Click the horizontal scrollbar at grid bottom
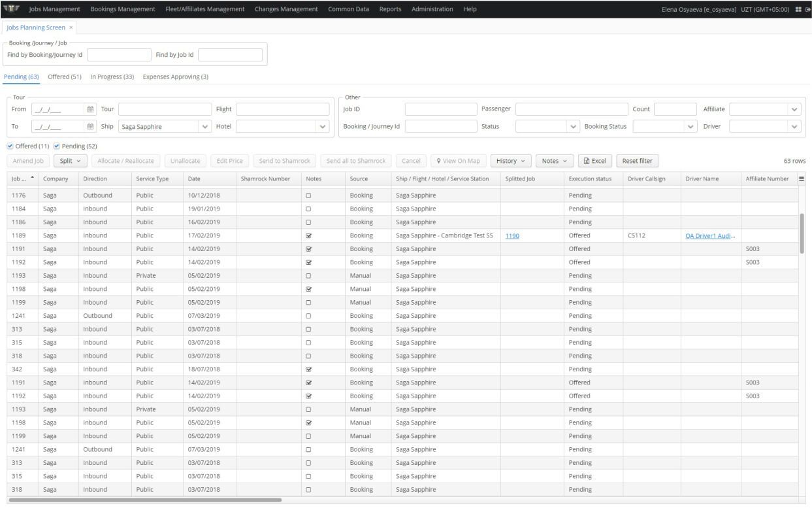Image resolution: width=812 pixels, height=512 pixels. [x=145, y=500]
